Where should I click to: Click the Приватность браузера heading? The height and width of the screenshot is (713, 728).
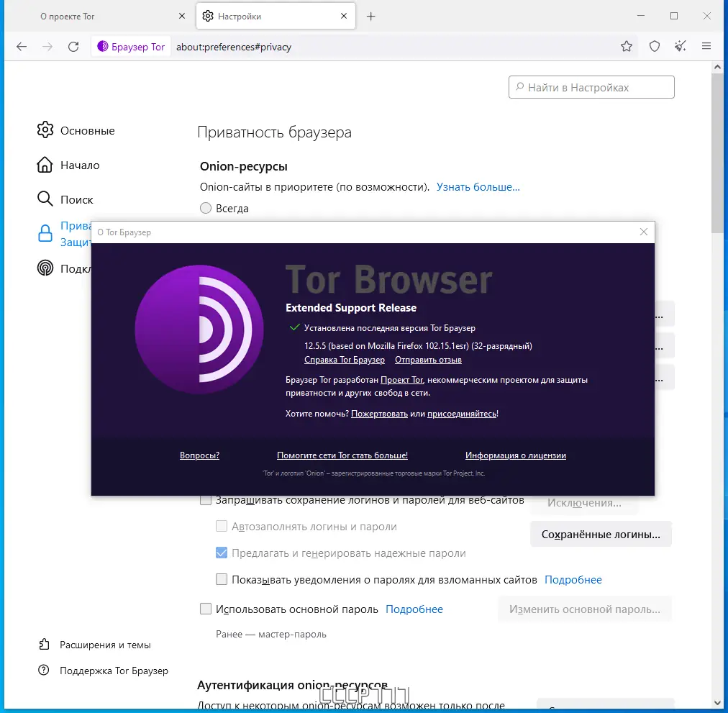(x=274, y=132)
